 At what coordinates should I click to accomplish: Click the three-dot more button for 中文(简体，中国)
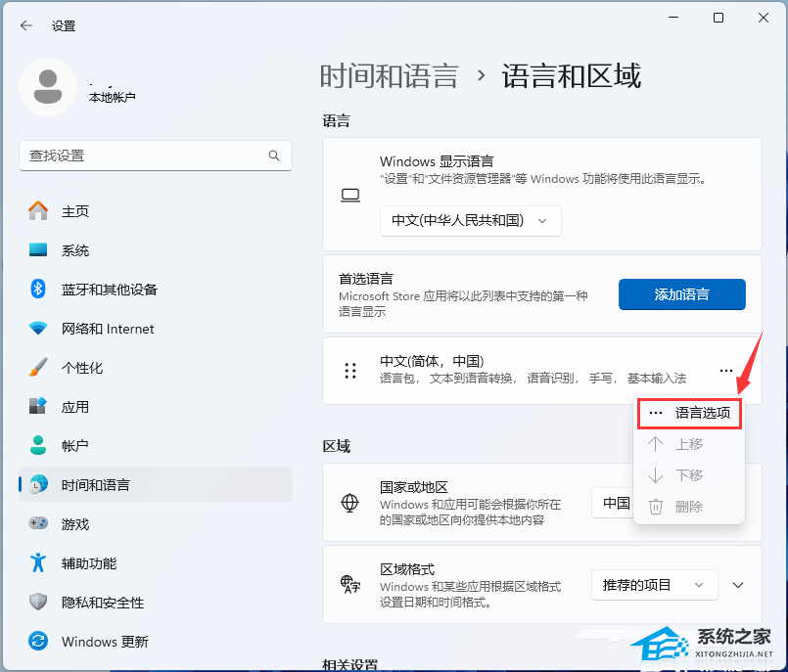point(725,371)
